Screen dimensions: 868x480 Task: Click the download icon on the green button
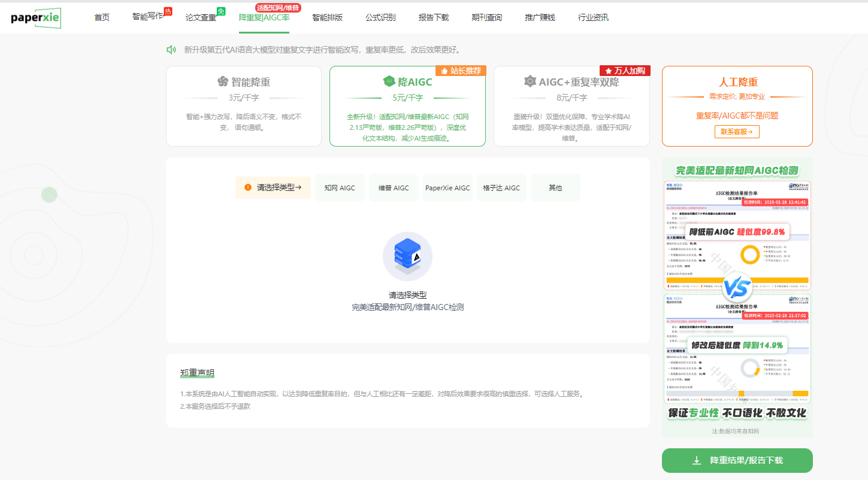click(x=697, y=460)
